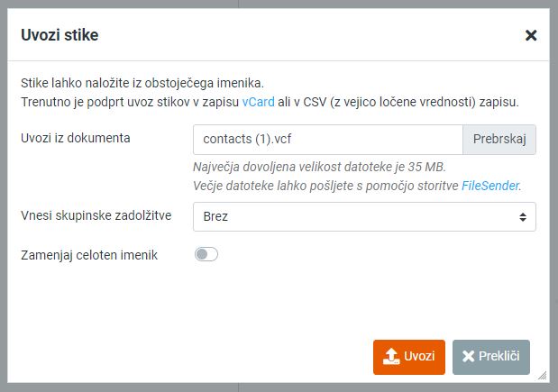Image resolution: width=558 pixels, height=392 pixels.
Task: Toggle the Zamenjaj celoten imenik switch
Action: (206, 254)
